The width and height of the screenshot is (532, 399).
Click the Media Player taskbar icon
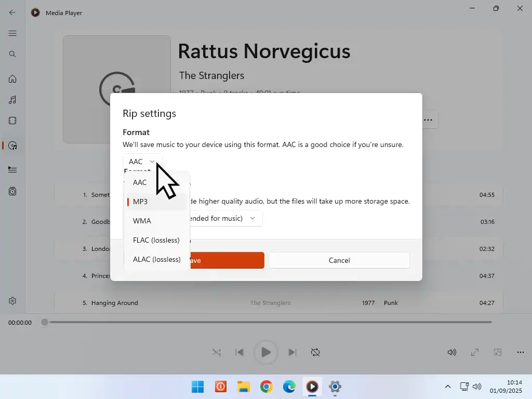point(312,387)
